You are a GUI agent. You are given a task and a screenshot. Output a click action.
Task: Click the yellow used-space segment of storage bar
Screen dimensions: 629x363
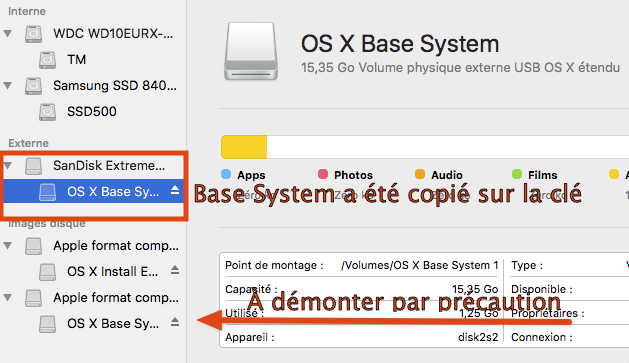[x=244, y=147]
